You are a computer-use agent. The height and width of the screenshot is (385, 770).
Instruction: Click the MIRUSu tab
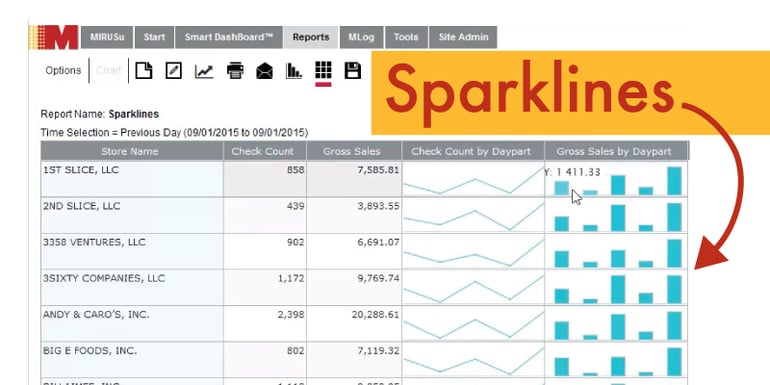click(x=107, y=37)
